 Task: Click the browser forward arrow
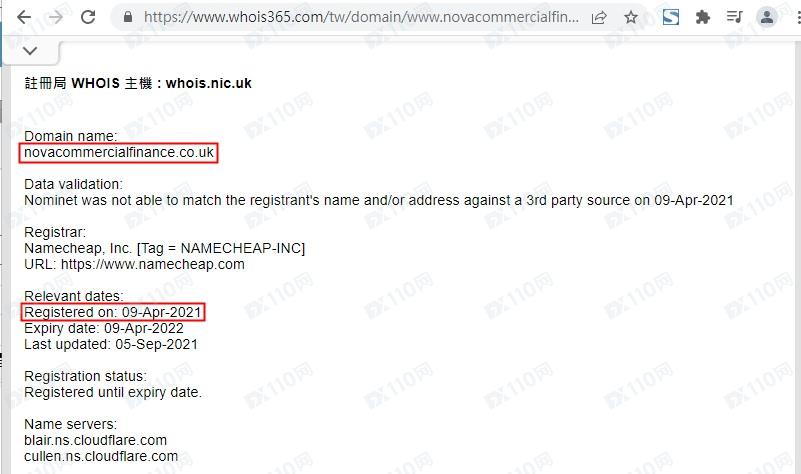pos(56,17)
